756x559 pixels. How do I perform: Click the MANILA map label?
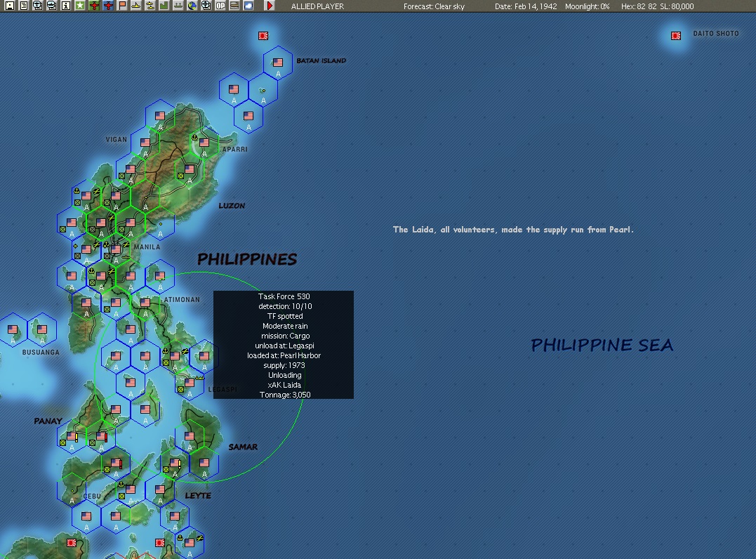[x=147, y=247]
